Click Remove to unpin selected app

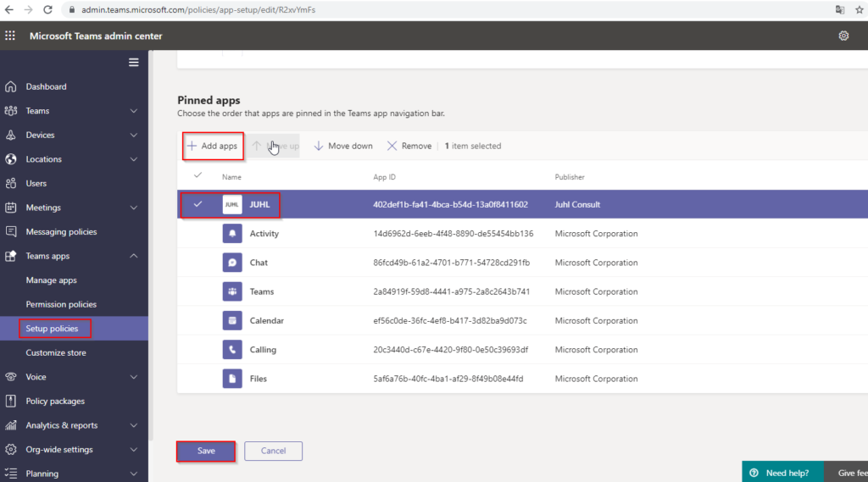(409, 146)
